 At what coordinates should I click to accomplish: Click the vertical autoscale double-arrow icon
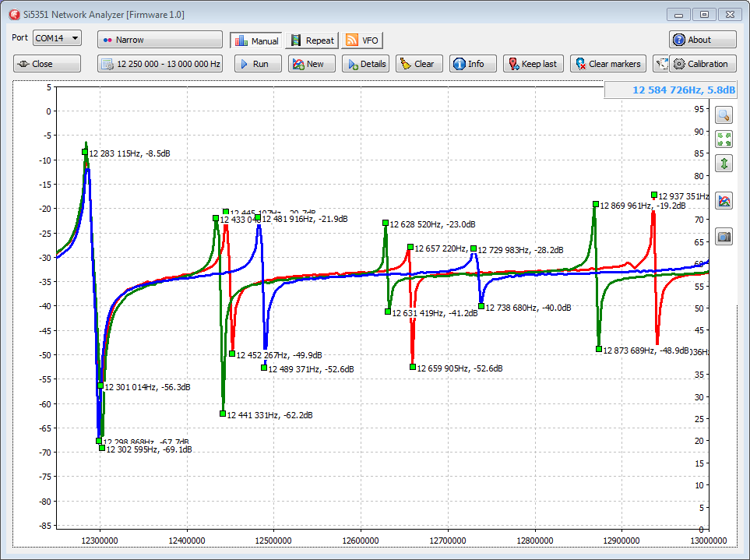[724, 164]
